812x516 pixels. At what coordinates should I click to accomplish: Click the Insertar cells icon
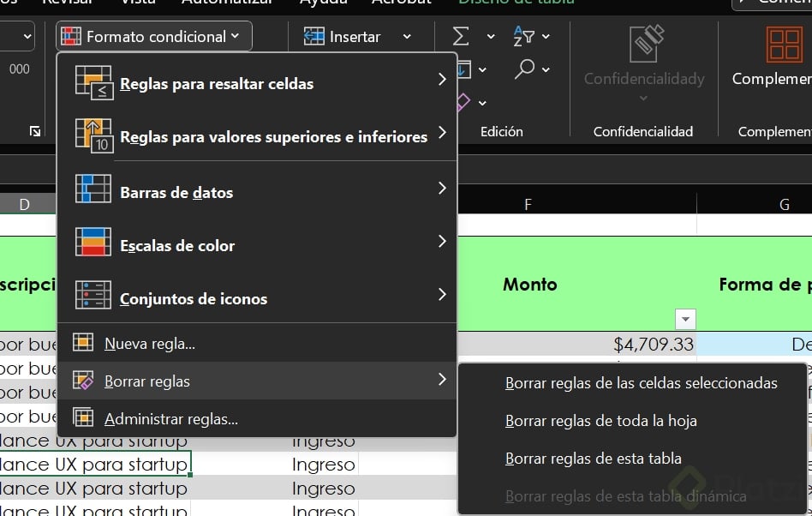(313, 36)
